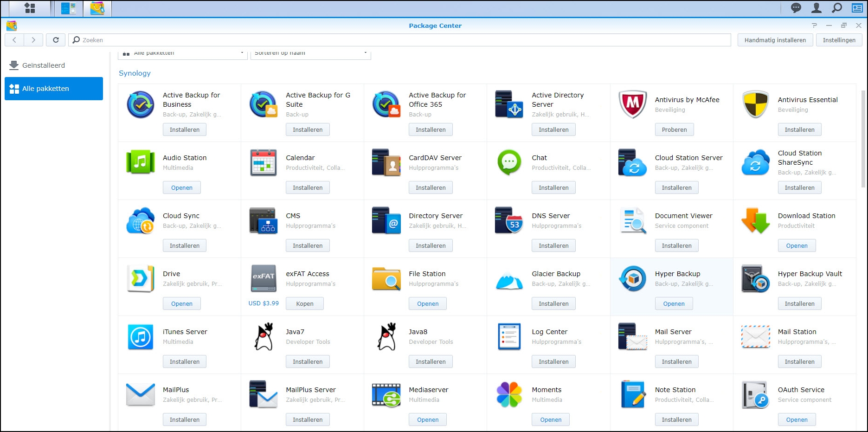Viewport: 868px width, 432px height.
Task: Click the Cloud Sync package icon
Action: coord(141,220)
